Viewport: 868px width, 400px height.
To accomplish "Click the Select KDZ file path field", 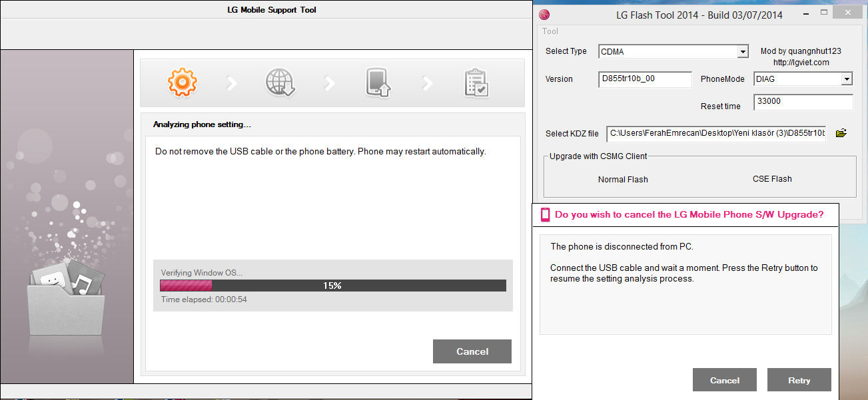I will (716, 134).
